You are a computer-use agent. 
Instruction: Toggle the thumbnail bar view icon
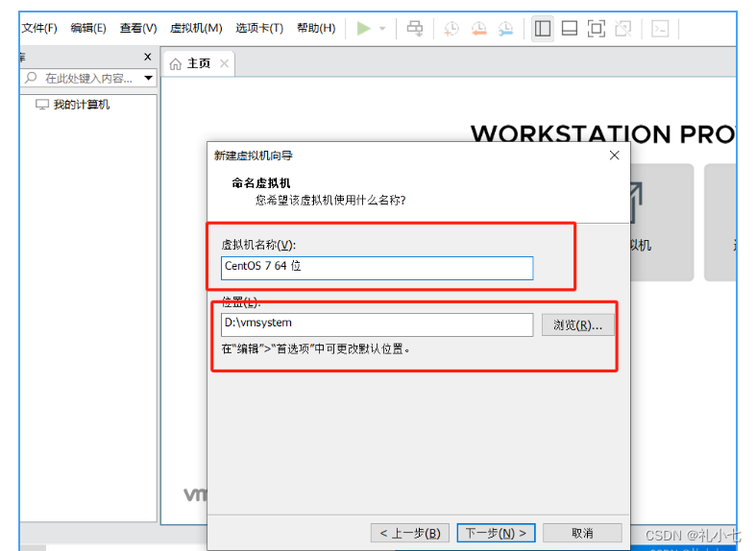[570, 29]
